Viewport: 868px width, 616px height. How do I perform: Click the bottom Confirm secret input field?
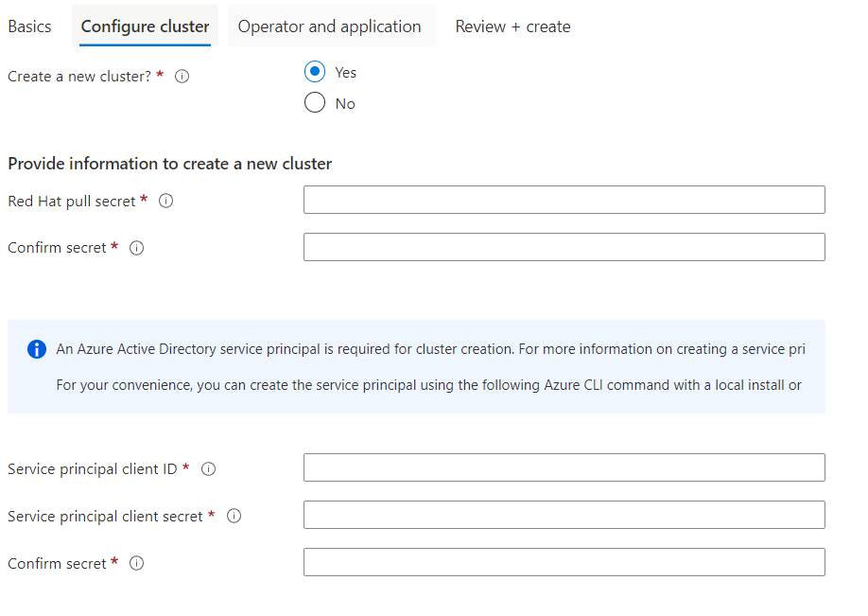click(x=564, y=562)
